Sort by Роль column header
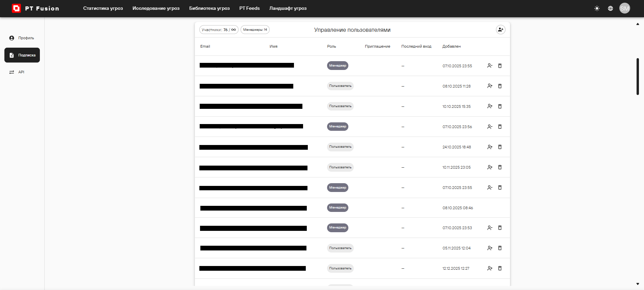Image resolution: width=644 pixels, height=290 pixels. (x=331, y=47)
